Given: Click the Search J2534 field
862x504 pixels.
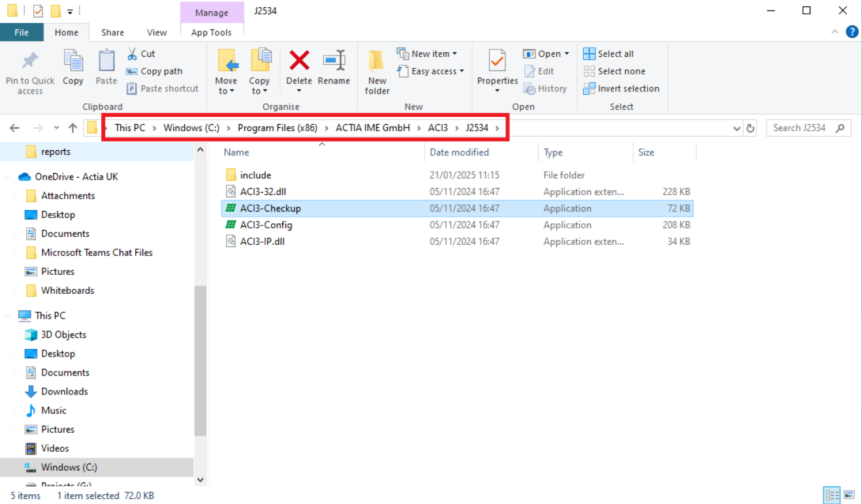Looking at the screenshot, I should [x=802, y=128].
